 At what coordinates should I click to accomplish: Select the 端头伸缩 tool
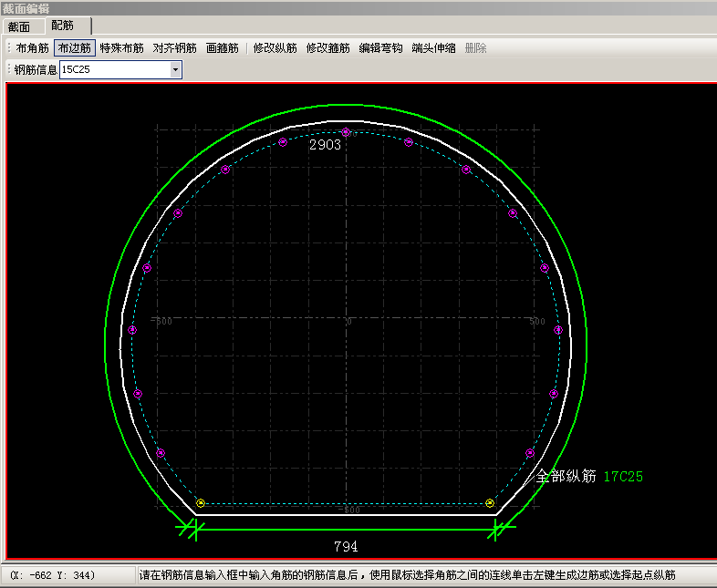click(x=433, y=48)
